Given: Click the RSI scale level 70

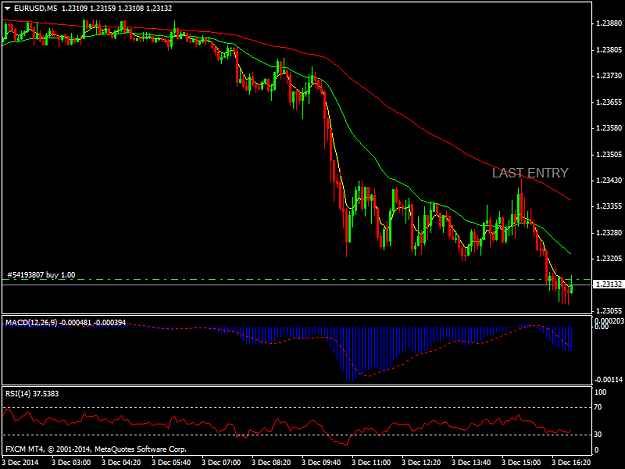Looking at the screenshot, I should [x=597, y=407].
